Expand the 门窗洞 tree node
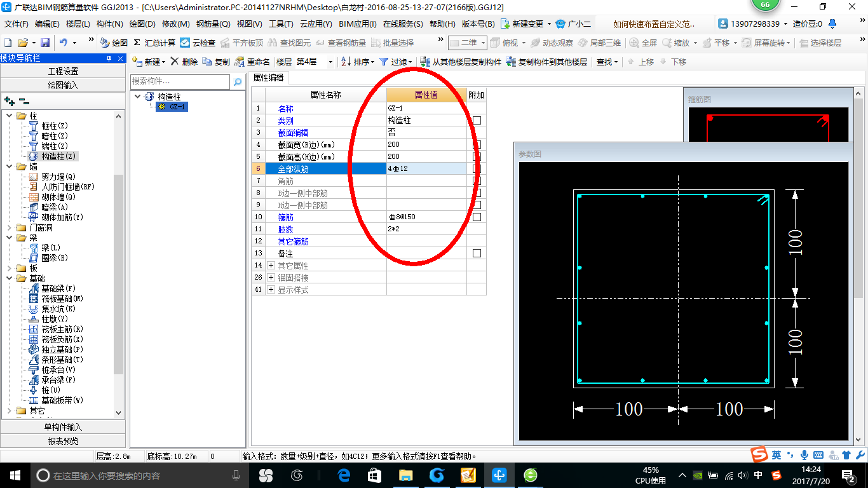Screen dimensions: 868x488 [9, 227]
